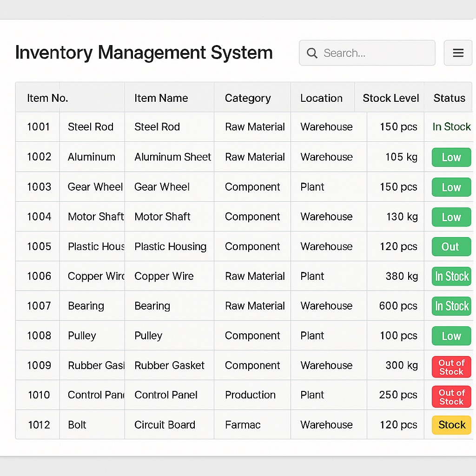Click the In Stock badge for Bearing
This screenshot has height=476, width=476.
coord(451,306)
